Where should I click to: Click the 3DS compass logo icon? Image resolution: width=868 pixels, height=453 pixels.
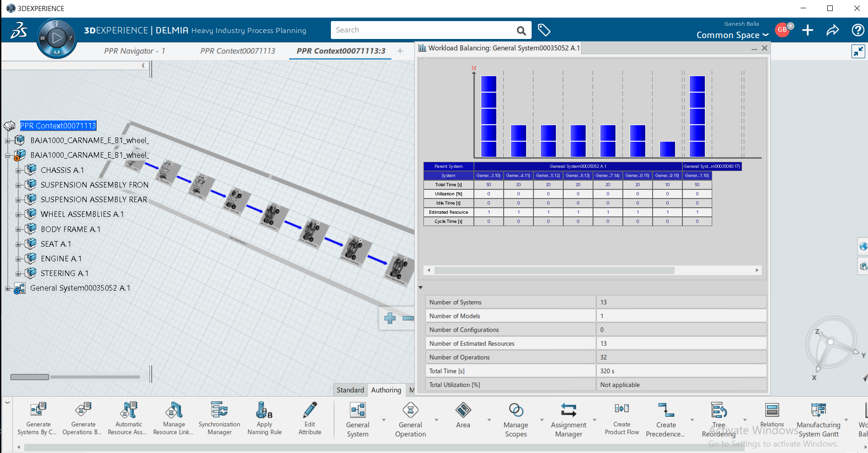19,31
